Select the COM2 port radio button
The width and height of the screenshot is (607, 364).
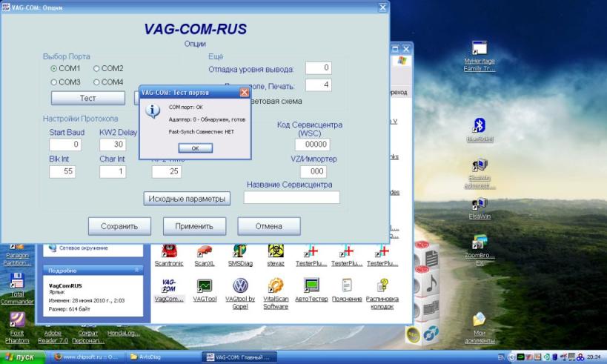(x=97, y=68)
